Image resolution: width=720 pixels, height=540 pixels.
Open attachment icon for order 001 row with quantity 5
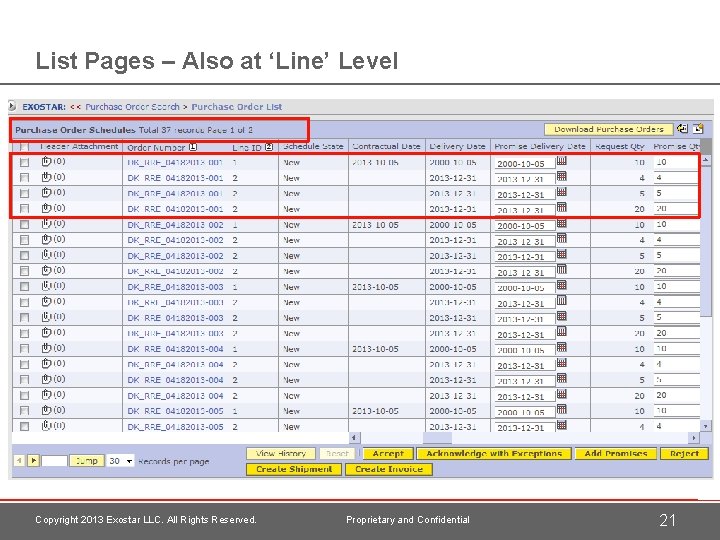(46, 193)
